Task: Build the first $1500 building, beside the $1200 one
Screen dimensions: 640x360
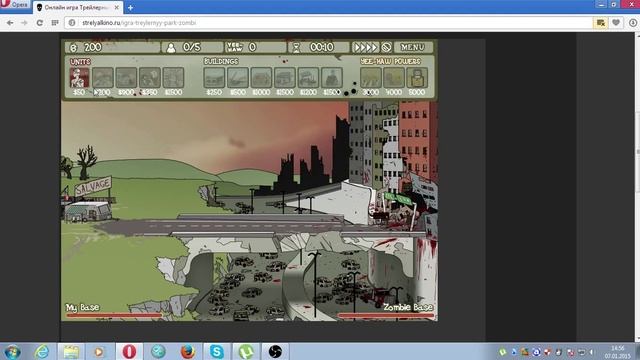Action: pos(285,78)
